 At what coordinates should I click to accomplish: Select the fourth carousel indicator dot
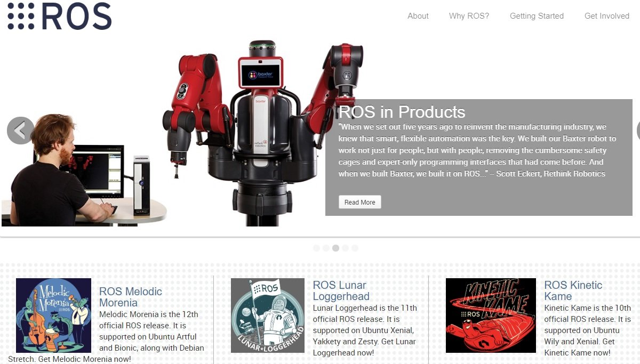[x=345, y=248]
